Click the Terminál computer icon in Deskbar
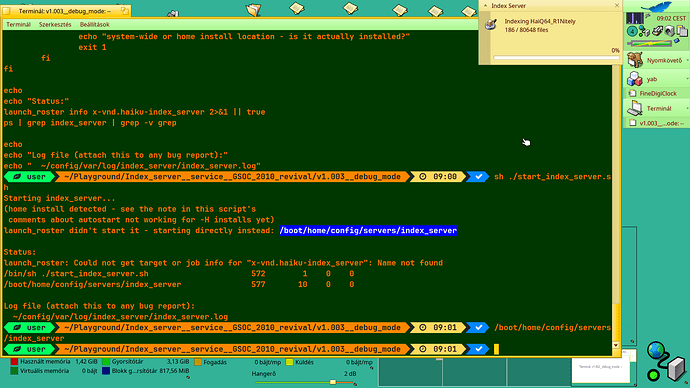The width and height of the screenshot is (690, 388). [x=635, y=108]
